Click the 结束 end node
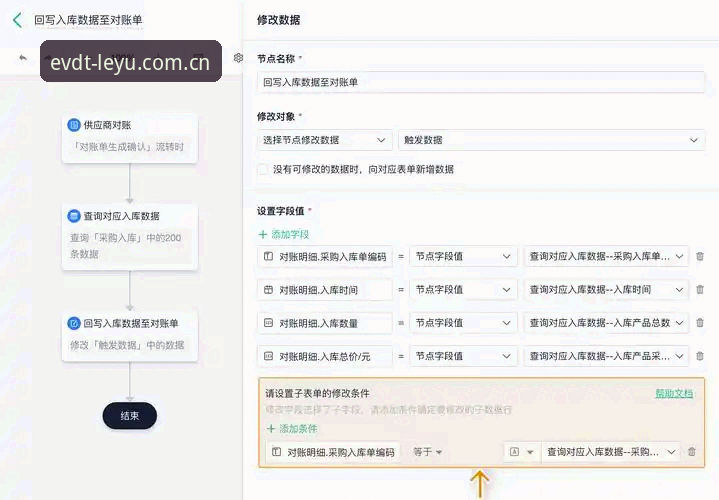Screen dimensions: 719x500 [x=130, y=416]
